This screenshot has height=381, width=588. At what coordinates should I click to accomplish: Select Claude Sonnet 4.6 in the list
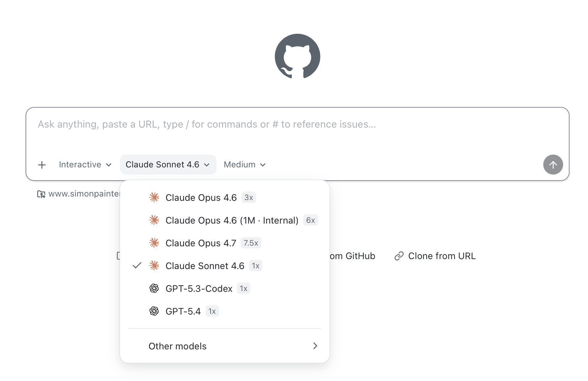click(225, 265)
